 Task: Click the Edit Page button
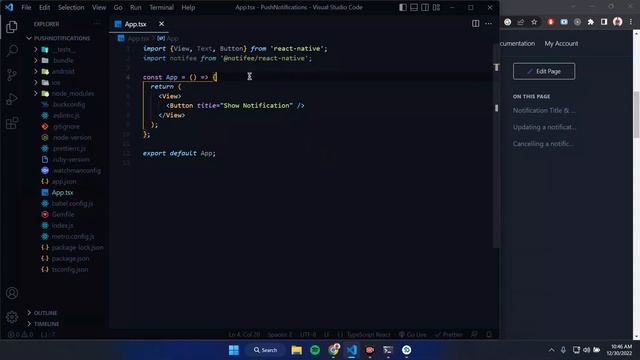pos(544,71)
